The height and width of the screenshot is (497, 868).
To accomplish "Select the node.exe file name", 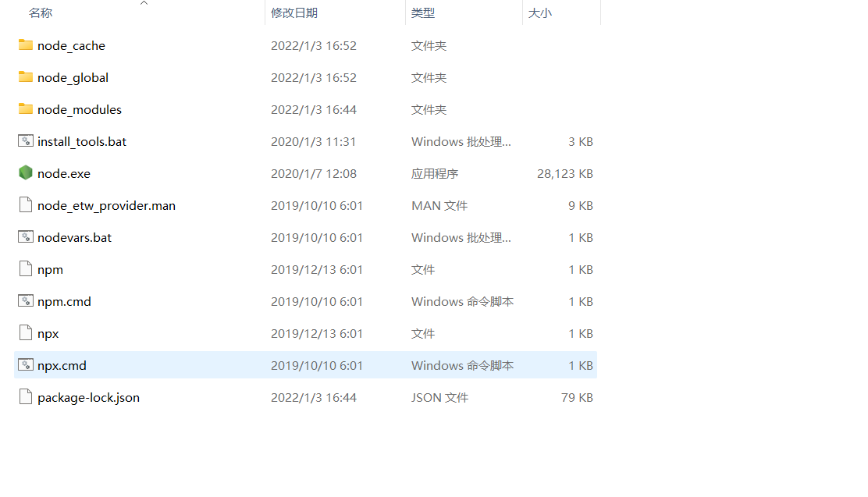I will (64, 174).
